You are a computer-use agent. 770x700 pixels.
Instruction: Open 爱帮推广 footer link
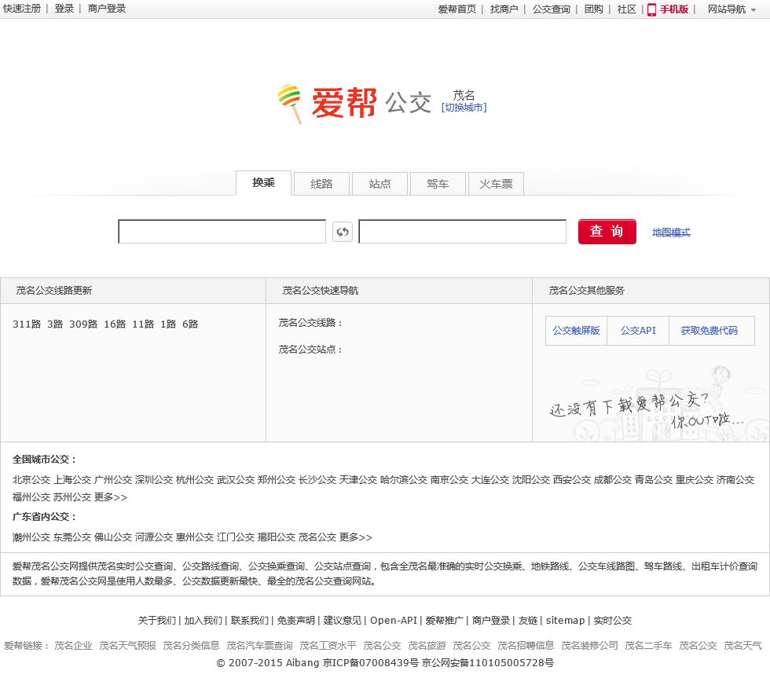445,621
